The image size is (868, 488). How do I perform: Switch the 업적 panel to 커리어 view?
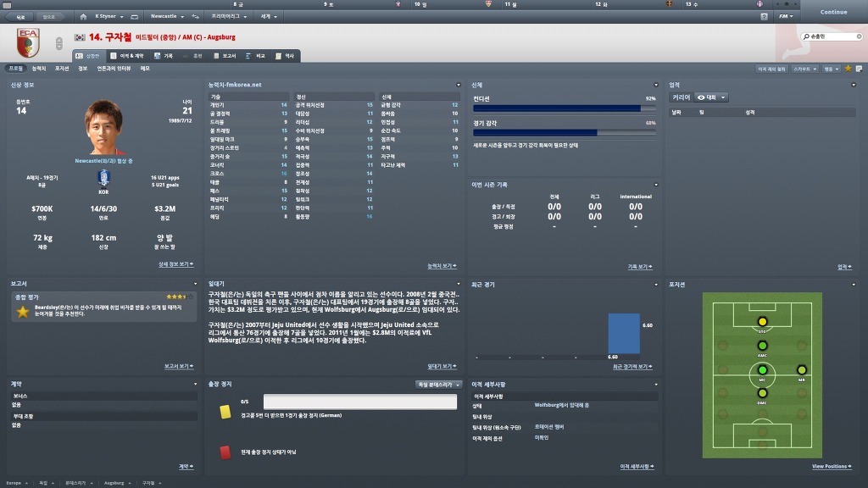pos(683,97)
